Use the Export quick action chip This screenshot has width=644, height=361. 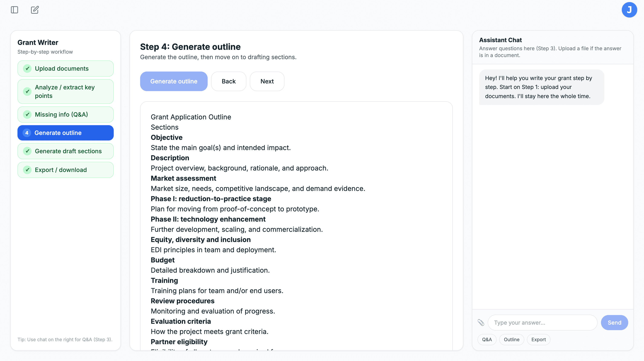coord(538,340)
